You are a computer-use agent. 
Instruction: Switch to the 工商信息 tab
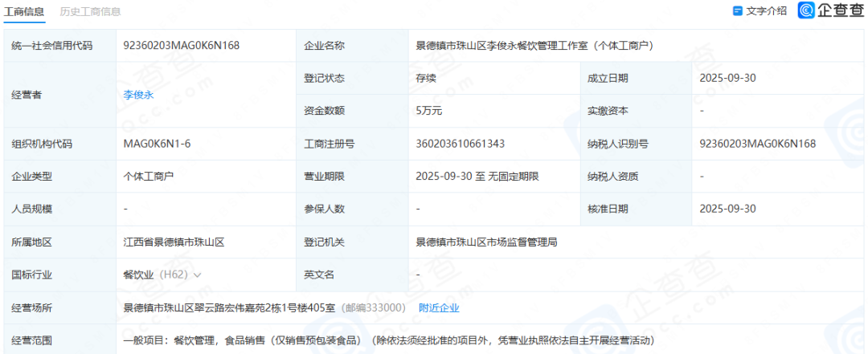tap(25, 11)
